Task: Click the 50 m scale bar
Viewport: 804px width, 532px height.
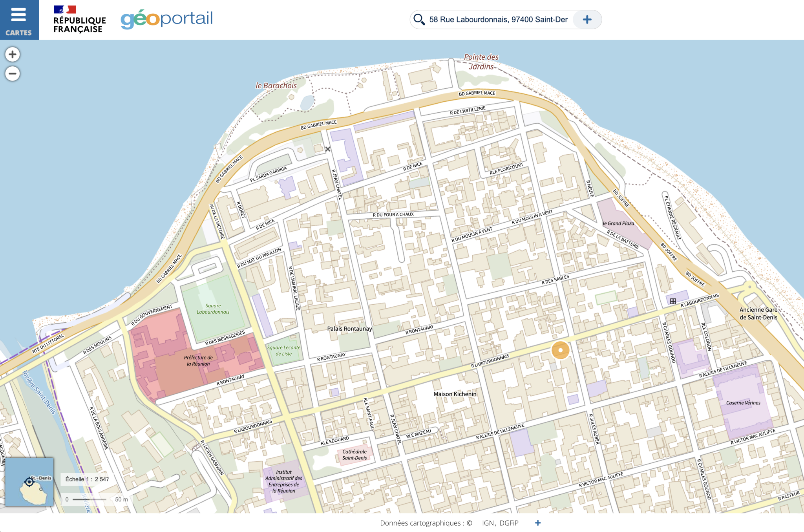Action: point(90,499)
